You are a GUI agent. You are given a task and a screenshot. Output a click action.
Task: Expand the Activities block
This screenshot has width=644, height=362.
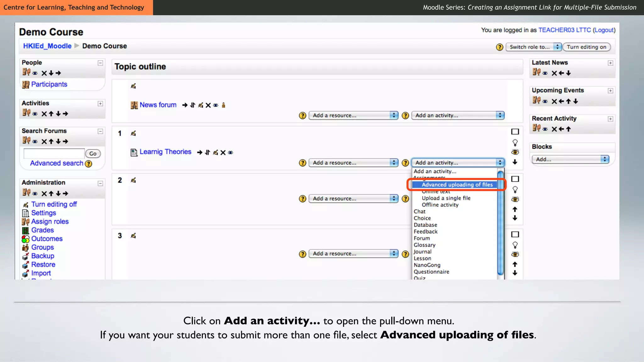pyautogui.click(x=100, y=104)
